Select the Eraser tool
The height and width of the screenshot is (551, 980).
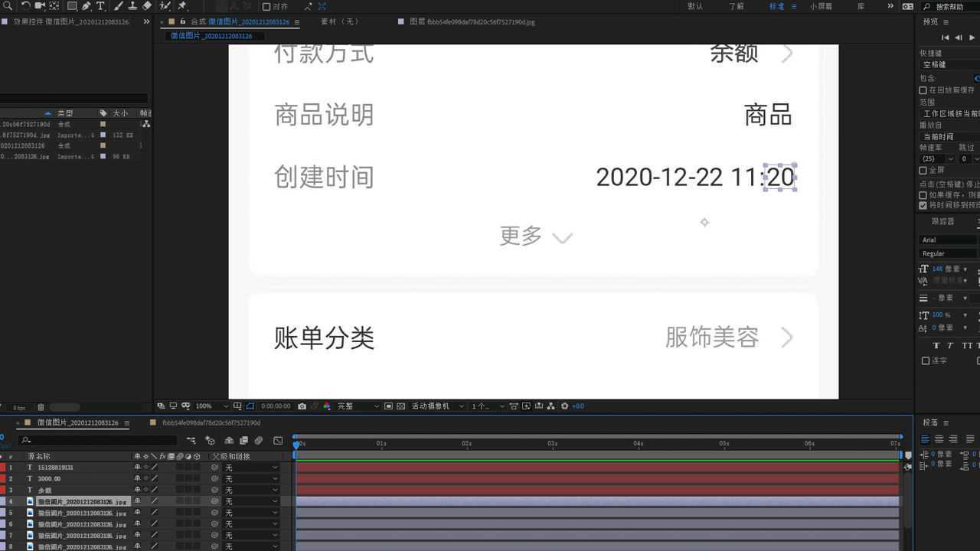[x=147, y=5]
